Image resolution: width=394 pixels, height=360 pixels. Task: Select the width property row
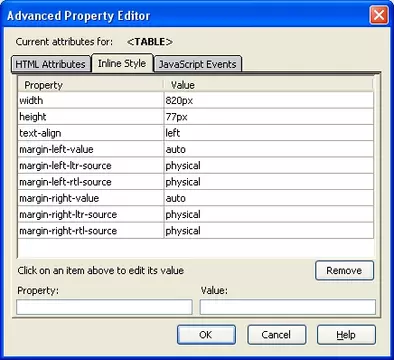[196, 100]
